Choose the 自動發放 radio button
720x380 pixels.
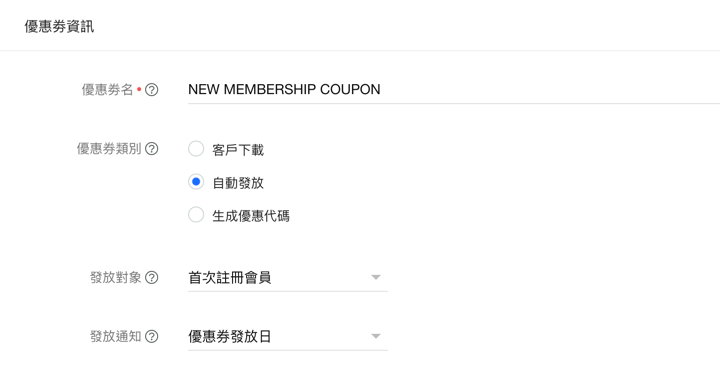click(196, 182)
